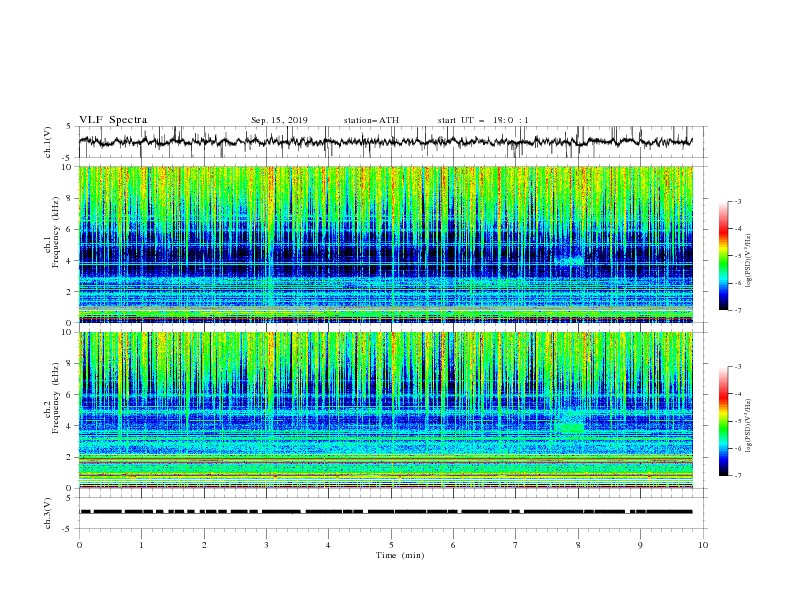Click time axis tick label "8"
Image resolution: width=792 pixels, height=612 pixels.
pyautogui.click(x=578, y=545)
